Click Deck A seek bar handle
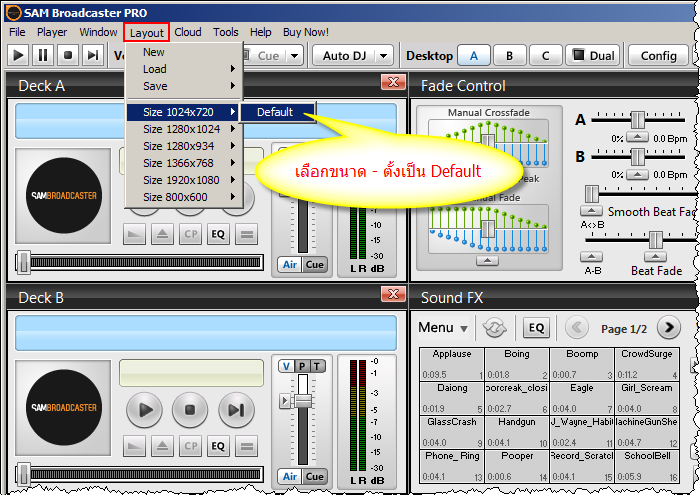This screenshot has height=495, width=700. click(x=23, y=262)
